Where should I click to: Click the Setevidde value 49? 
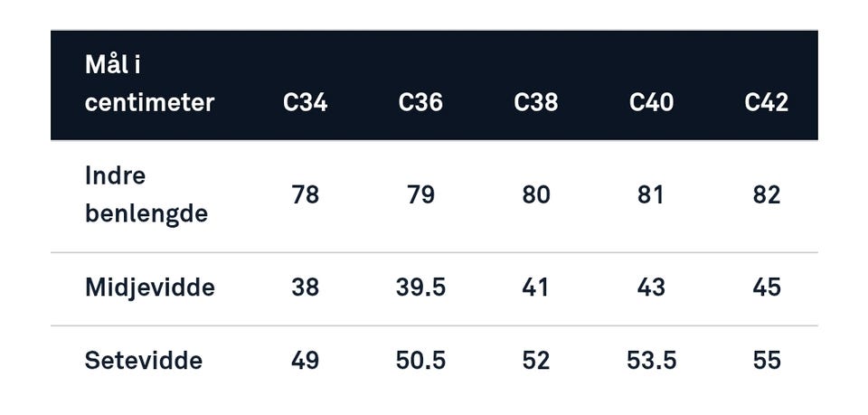coord(305,361)
